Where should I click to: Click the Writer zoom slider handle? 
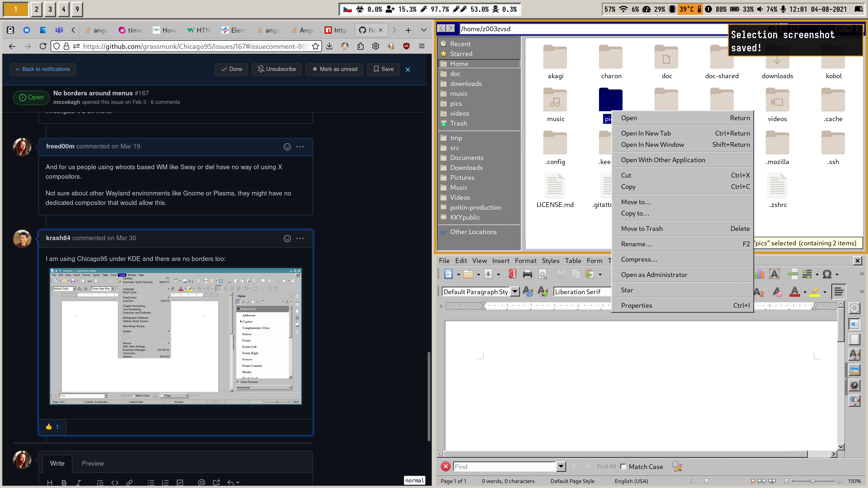[813, 481]
